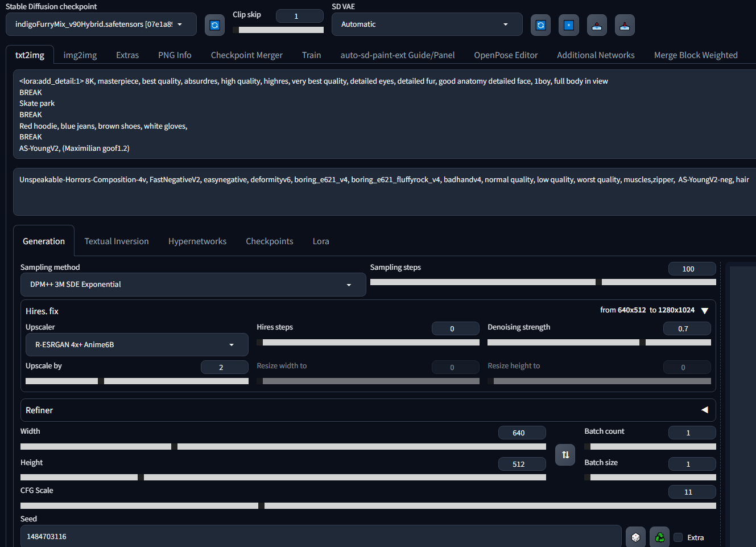This screenshot has width=756, height=547.
Task: Expand the Refiner section
Action: click(x=704, y=410)
